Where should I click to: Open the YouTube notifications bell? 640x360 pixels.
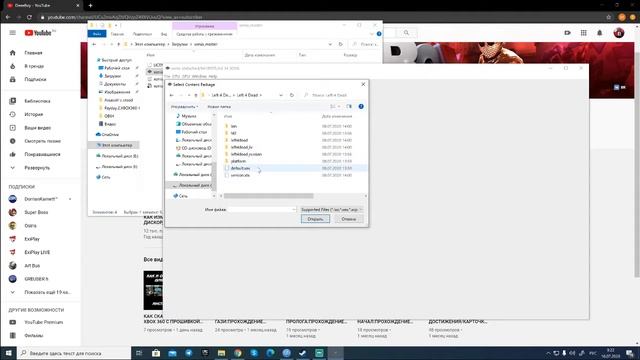600,33
